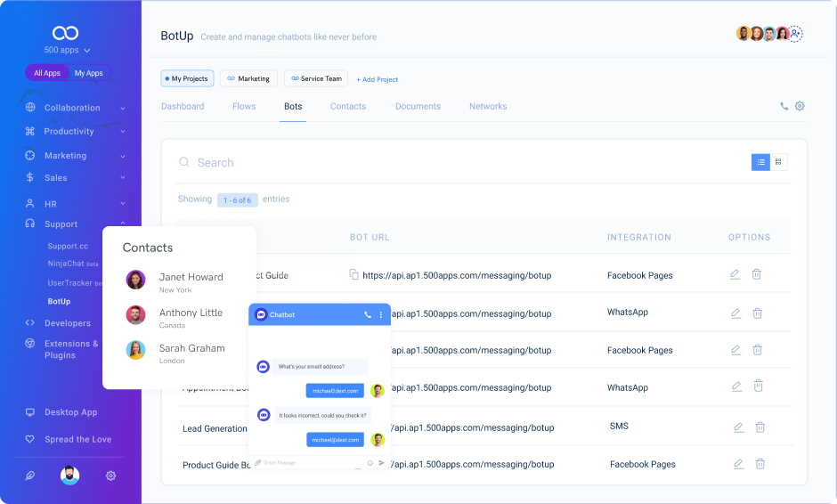This screenshot has height=504, width=837.
Task: Open the chatbot widget's three-dot menu
Action: pos(381,315)
